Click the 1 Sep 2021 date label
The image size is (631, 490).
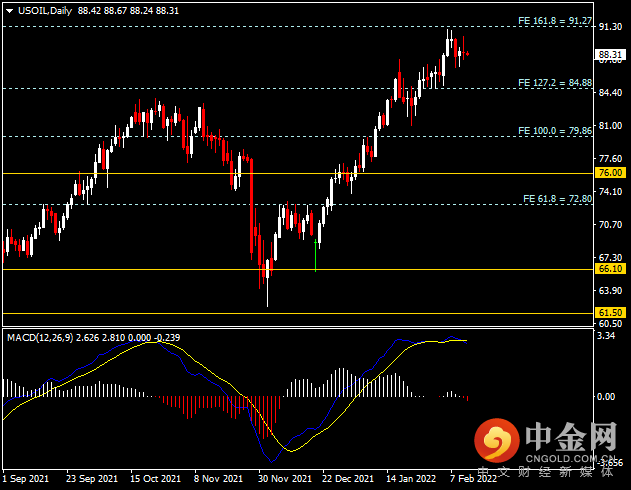pyautogui.click(x=25, y=479)
